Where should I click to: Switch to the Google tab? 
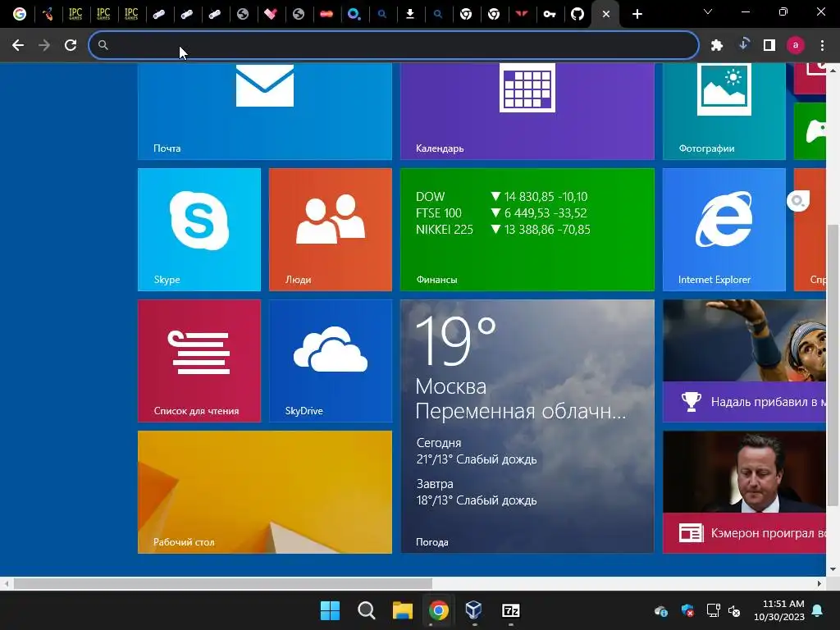point(20,14)
